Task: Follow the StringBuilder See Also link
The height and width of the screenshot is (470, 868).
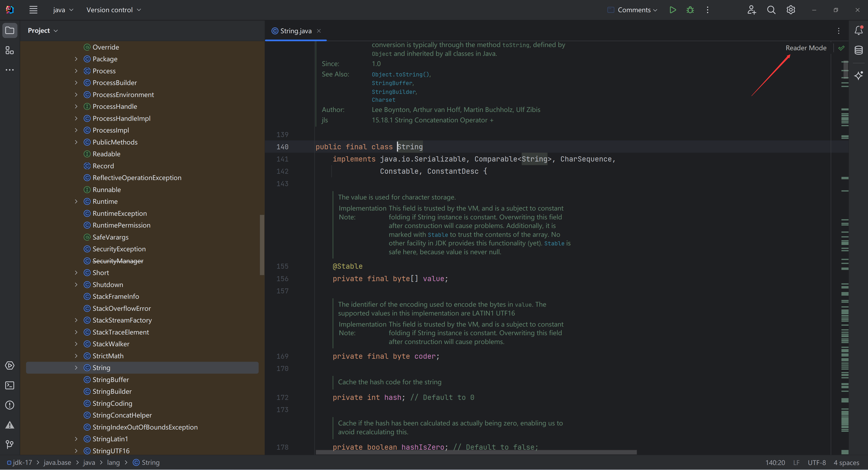Action: (x=394, y=92)
